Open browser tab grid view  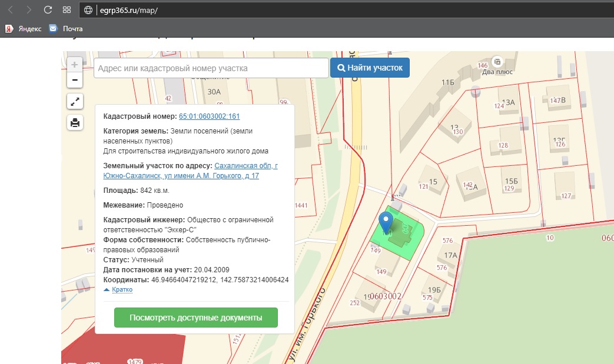point(67,10)
